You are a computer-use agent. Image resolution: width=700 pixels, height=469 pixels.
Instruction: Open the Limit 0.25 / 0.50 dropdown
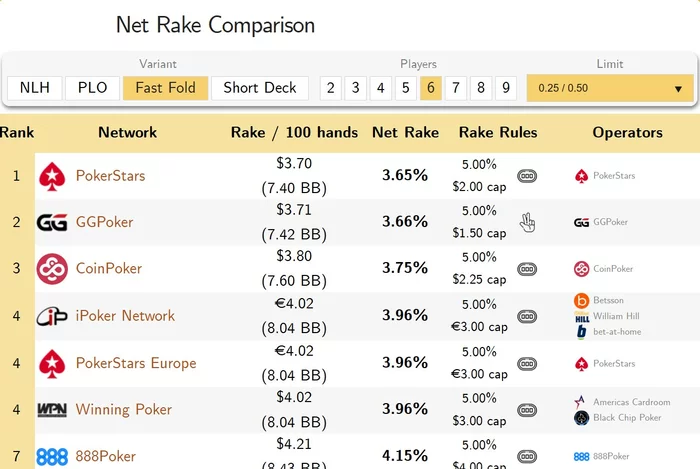(x=610, y=88)
